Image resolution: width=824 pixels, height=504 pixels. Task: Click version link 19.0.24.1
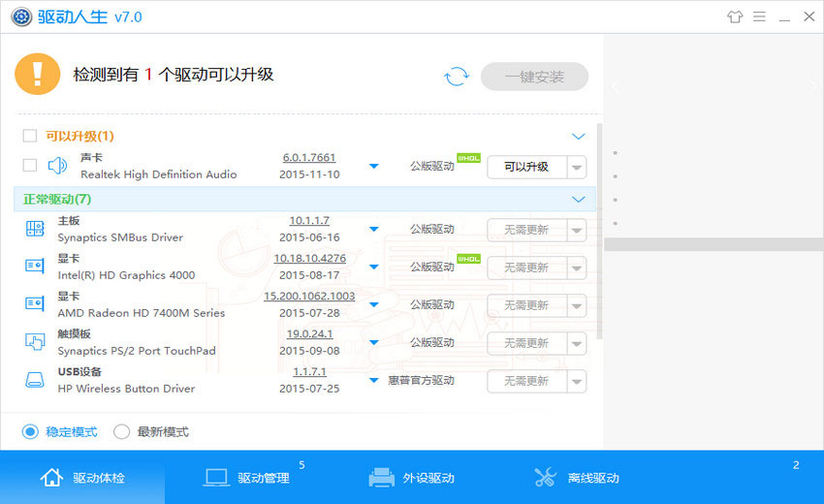(x=309, y=334)
